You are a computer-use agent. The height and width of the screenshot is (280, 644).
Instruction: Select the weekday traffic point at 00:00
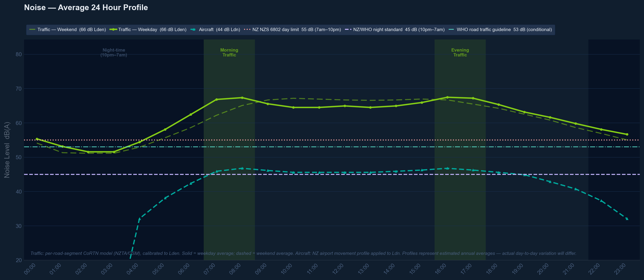pos(37,139)
